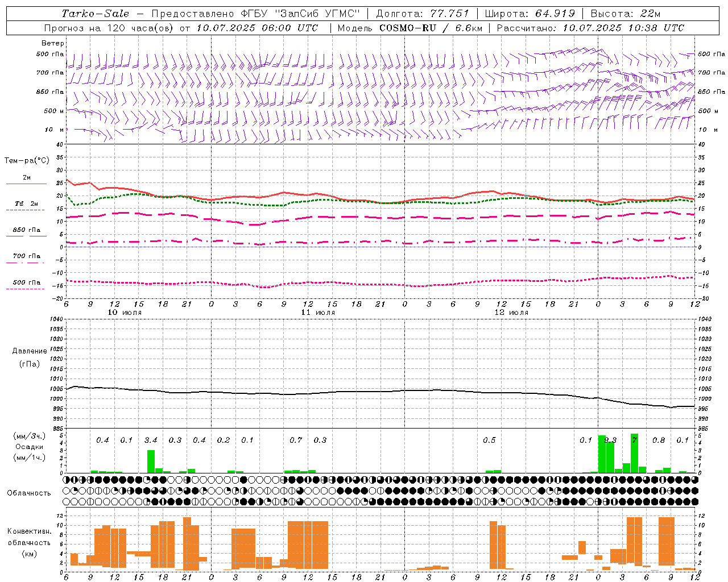Screen dimensions: 728x582
Task: Click the 12 июля date label
Action: (511, 313)
